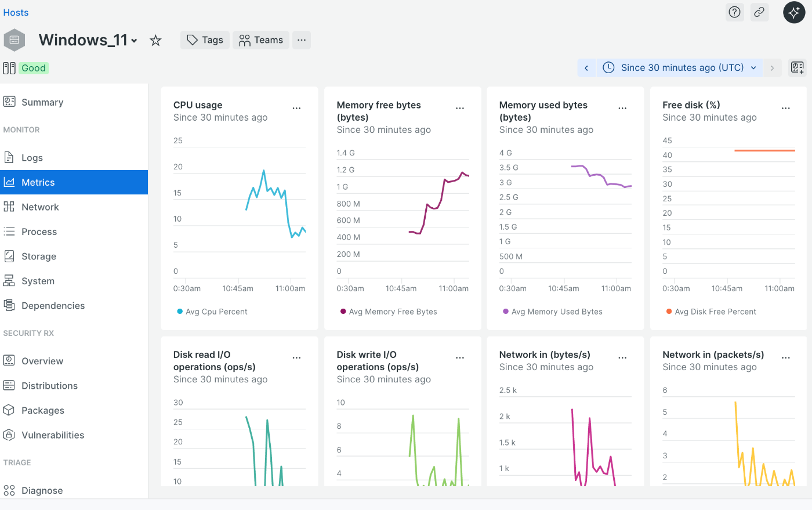Image resolution: width=812 pixels, height=510 pixels.
Task: Open the System page
Action: point(74,281)
